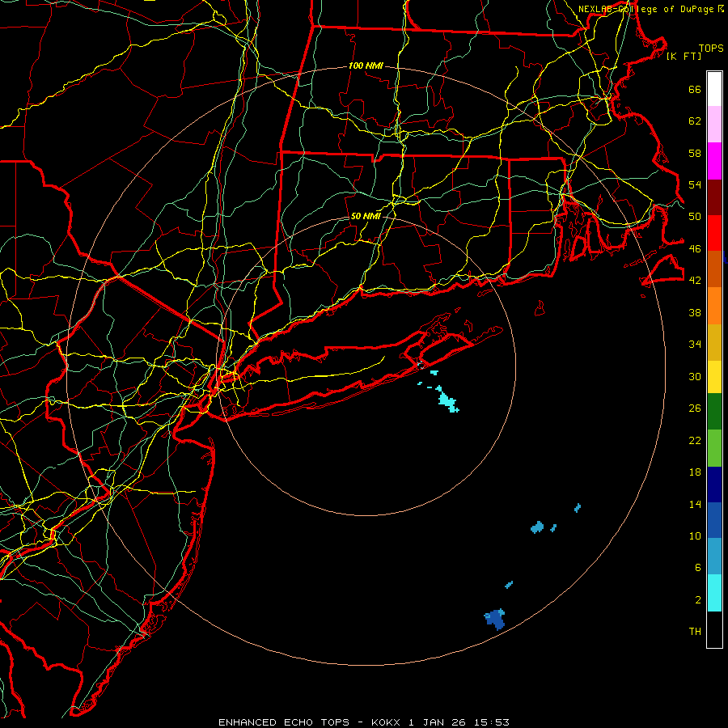Click the "TOPS" legend heading

[x=711, y=49]
